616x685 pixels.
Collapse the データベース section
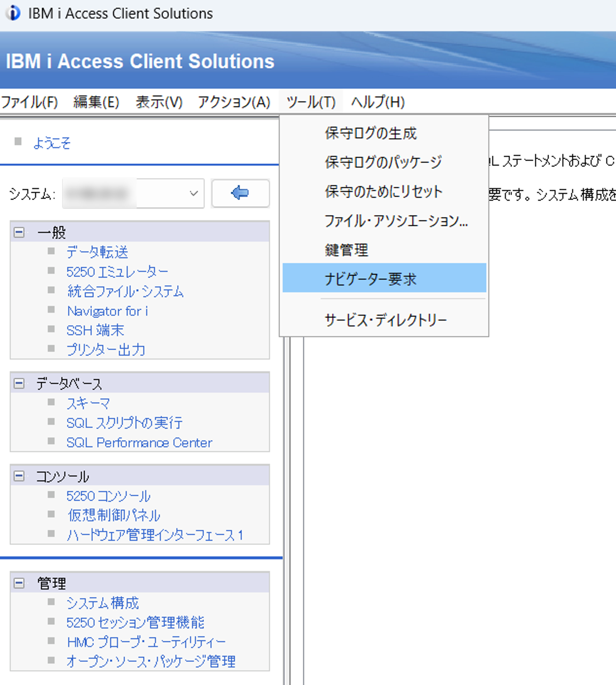click(19, 384)
